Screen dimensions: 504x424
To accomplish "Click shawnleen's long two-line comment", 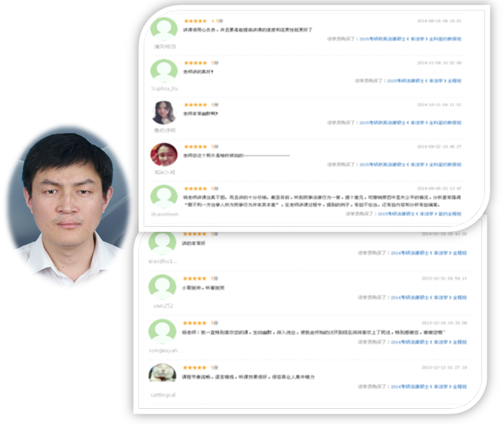I will coord(322,201).
